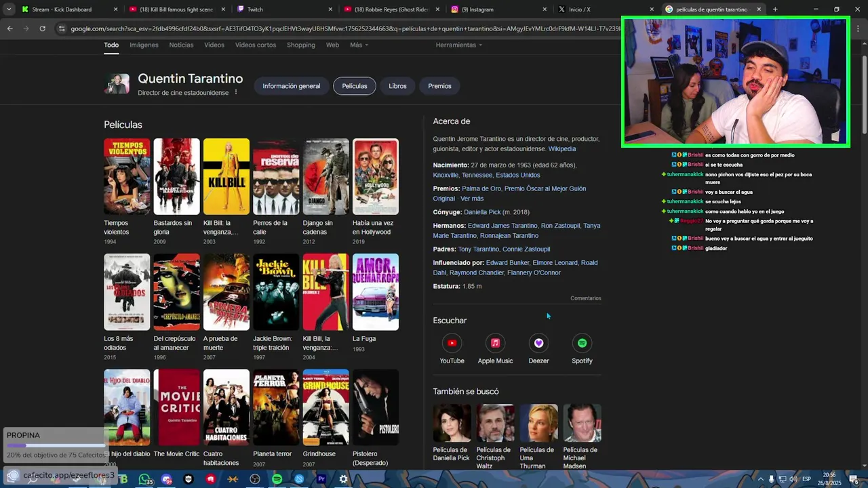Open the Knoxville birthplace link
The height and width of the screenshot is (488, 868).
click(446, 175)
